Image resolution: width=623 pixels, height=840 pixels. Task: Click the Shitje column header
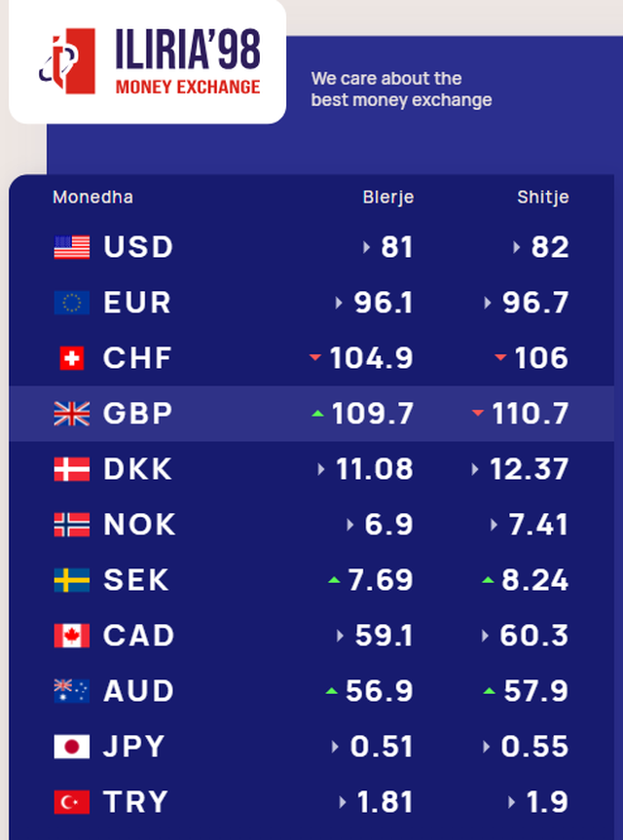542,198
